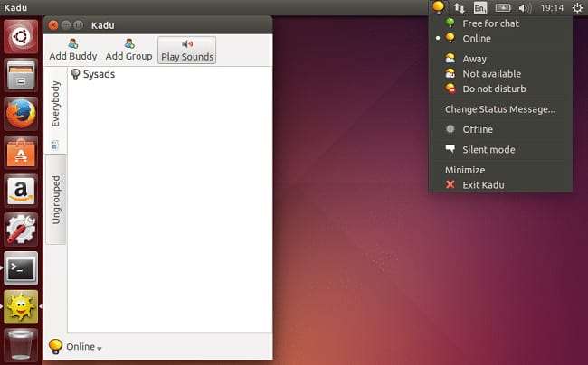The image size is (588, 365).
Task: Close the Kadu window
Action: 53,25
